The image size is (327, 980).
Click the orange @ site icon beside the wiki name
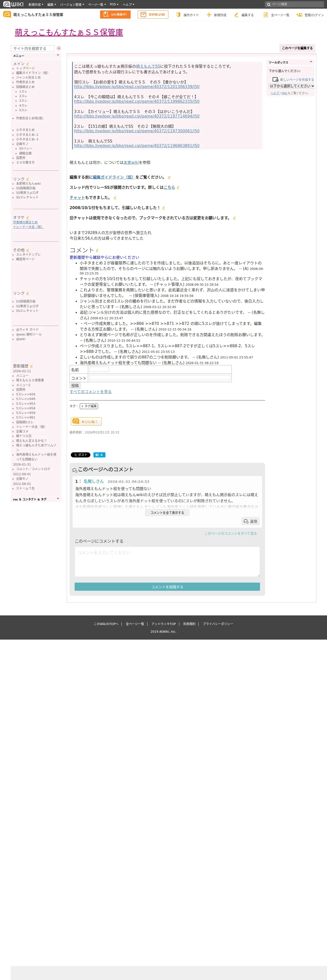(x=7, y=15)
